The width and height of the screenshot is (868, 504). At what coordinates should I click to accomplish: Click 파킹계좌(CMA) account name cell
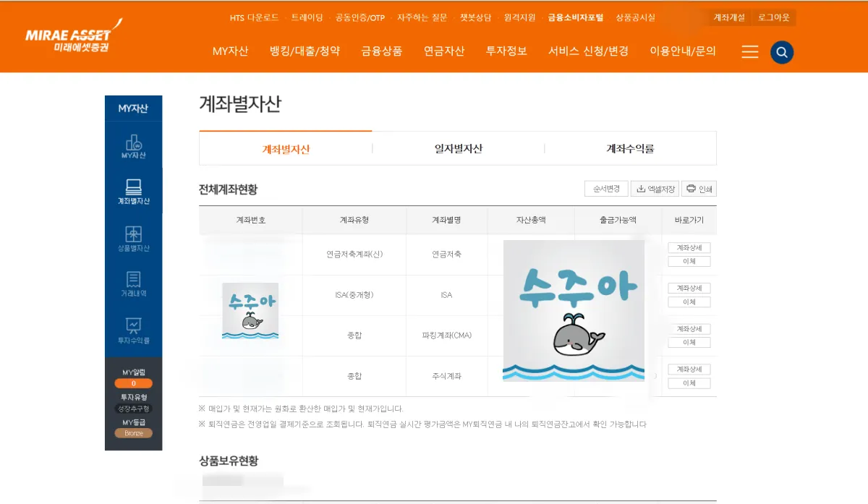(447, 336)
